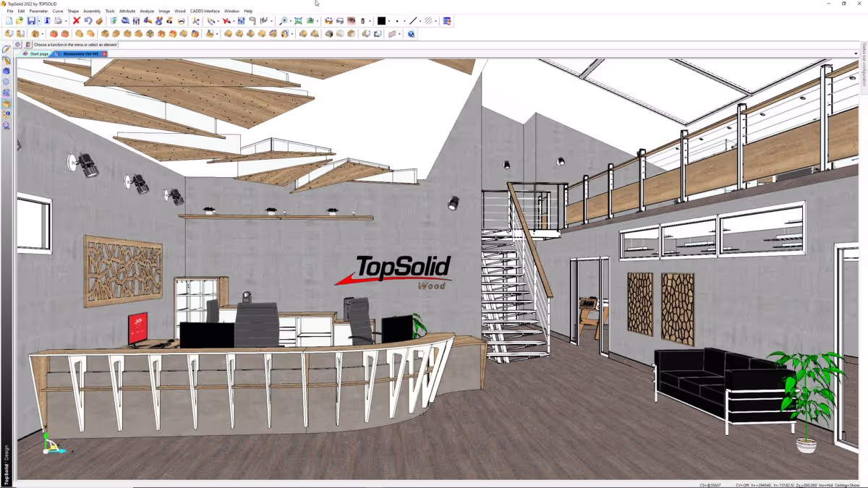The height and width of the screenshot is (488, 868).
Task: Click the magnifier zoom icon
Action: [x=284, y=21]
